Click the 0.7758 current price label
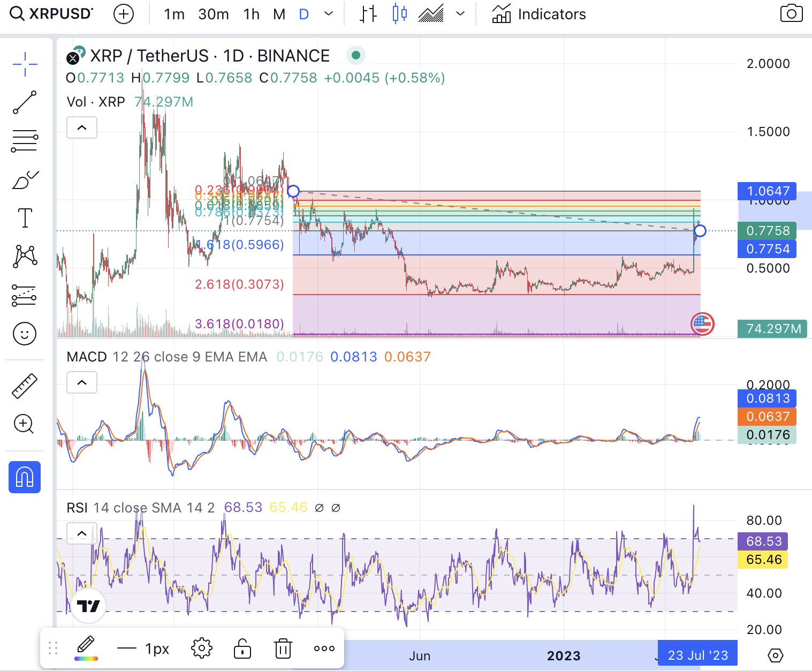812x671 pixels. (x=768, y=231)
